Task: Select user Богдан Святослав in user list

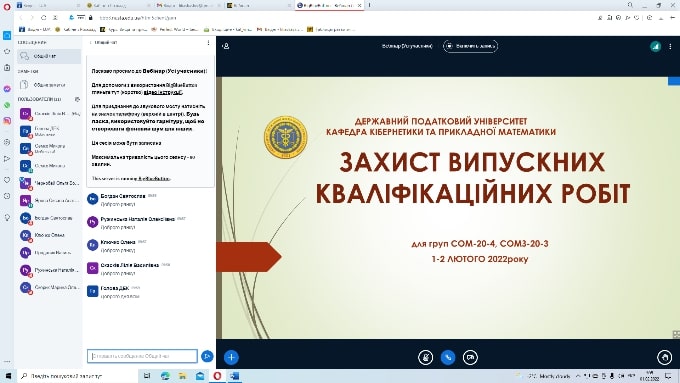Action: point(49,218)
